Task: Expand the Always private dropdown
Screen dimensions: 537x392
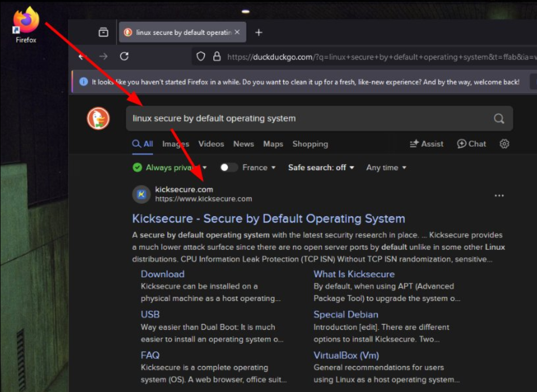Action: coord(170,167)
